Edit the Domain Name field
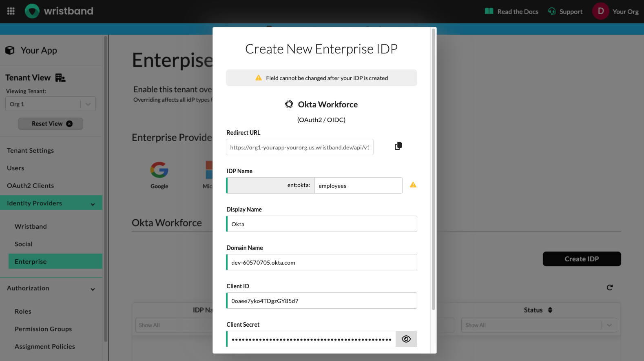Screen dimensions: 644x361 click(x=322, y=262)
